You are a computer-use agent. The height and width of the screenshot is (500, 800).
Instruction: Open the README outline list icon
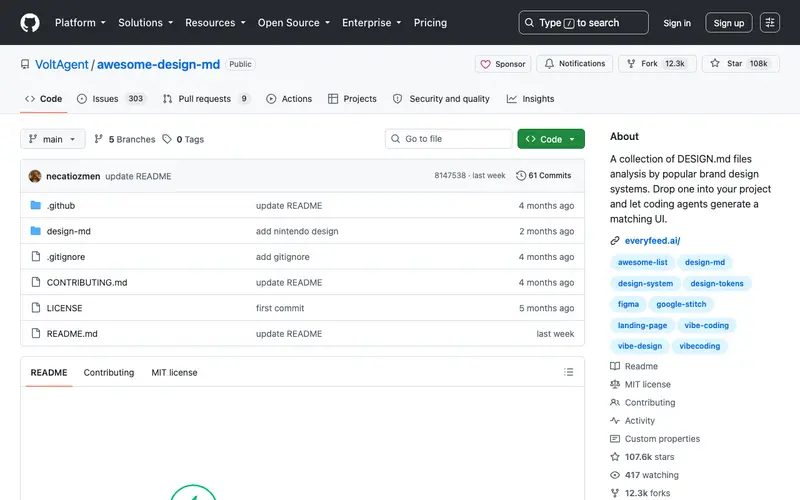[x=568, y=372]
